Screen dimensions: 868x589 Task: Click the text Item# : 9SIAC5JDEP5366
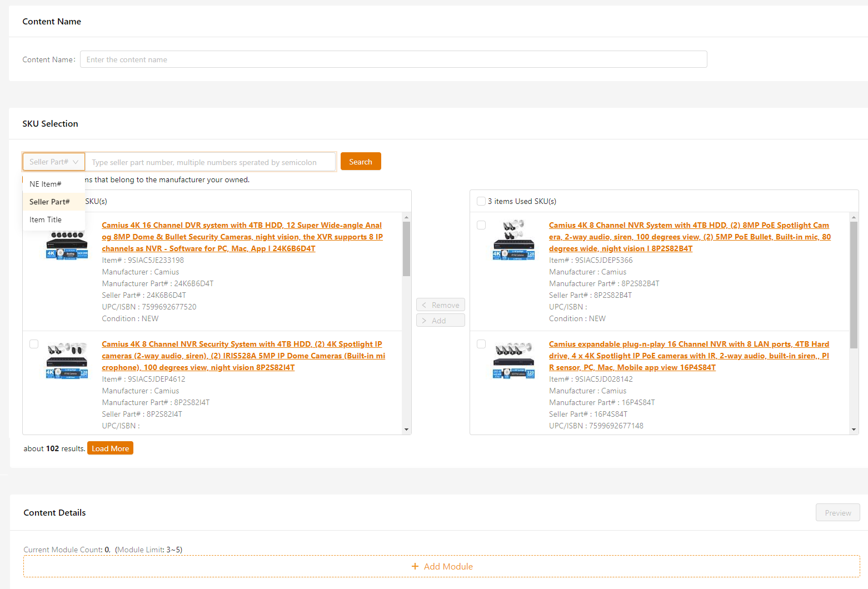point(591,260)
